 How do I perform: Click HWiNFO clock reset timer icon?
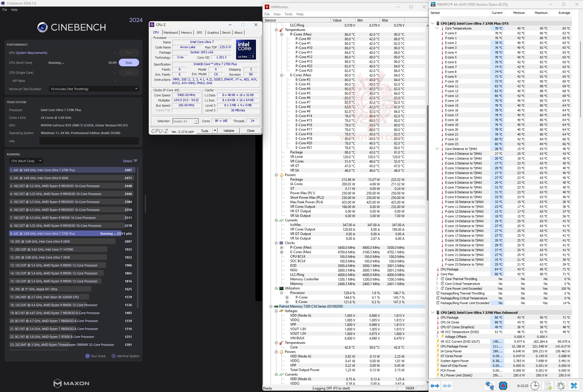tap(535, 385)
